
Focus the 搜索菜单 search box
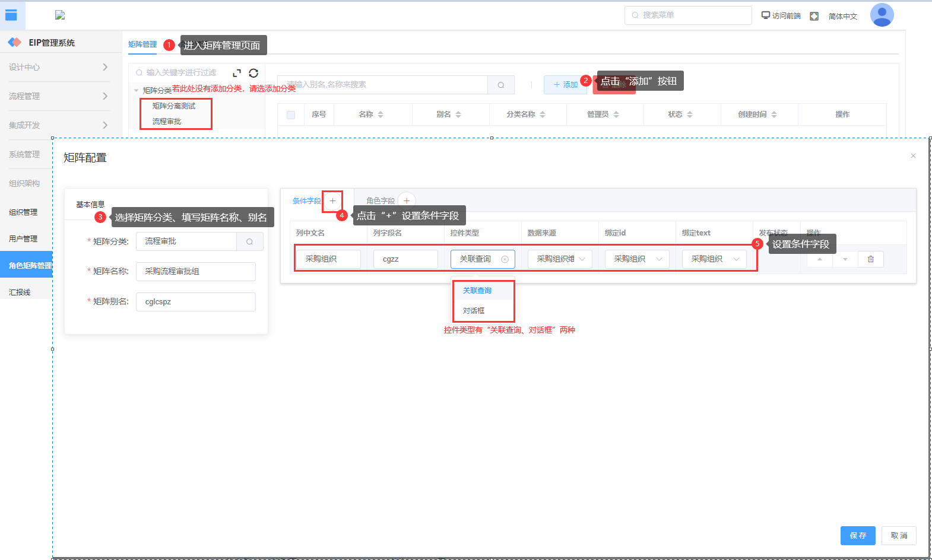click(688, 15)
